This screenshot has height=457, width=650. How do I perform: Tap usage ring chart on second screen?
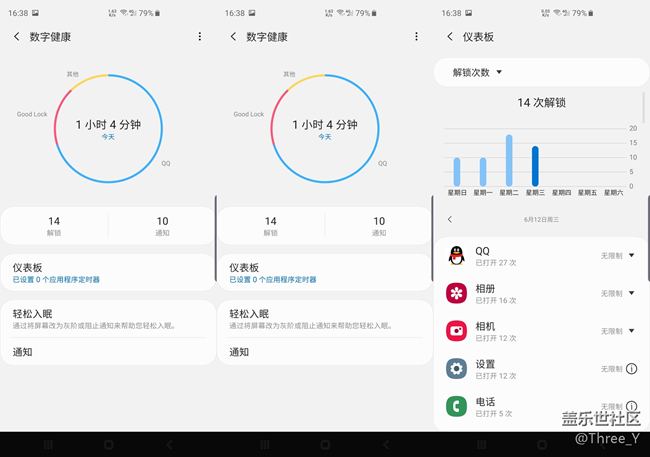click(325, 129)
